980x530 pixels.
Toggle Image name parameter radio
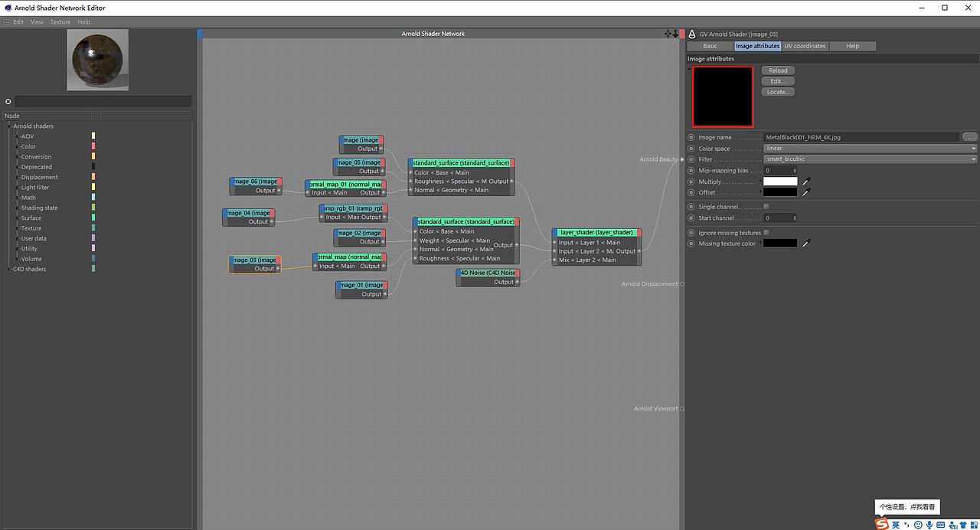[x=691, y=138]
